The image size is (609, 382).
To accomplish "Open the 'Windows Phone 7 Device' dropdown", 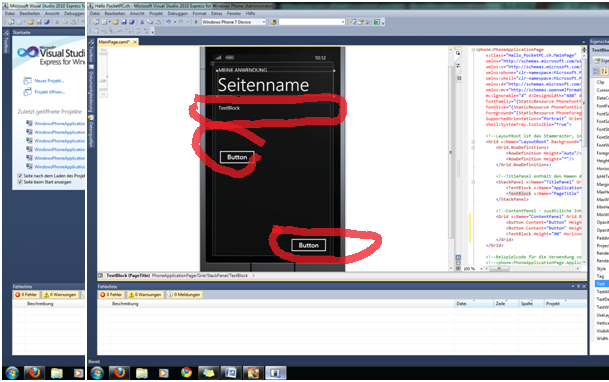I will pyautogui.click(x=264, y=22).
